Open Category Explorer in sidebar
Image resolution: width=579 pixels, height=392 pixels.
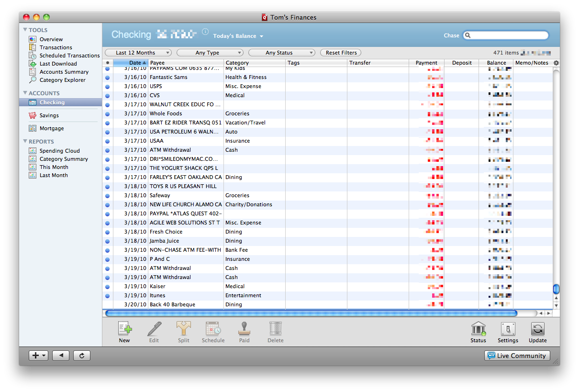[x=63, y=80]
